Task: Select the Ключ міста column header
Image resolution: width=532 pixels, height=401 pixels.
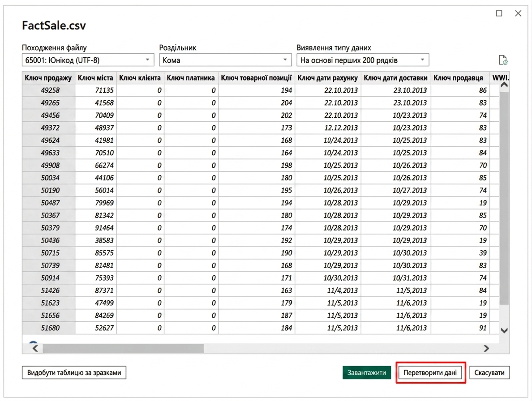Action: click(x=95, y=77)
